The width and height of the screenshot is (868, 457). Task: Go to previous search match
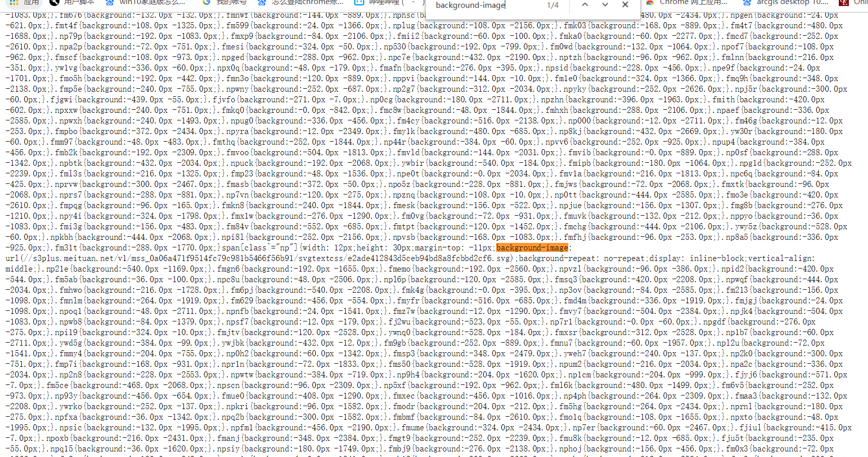(x=585, y=5)
